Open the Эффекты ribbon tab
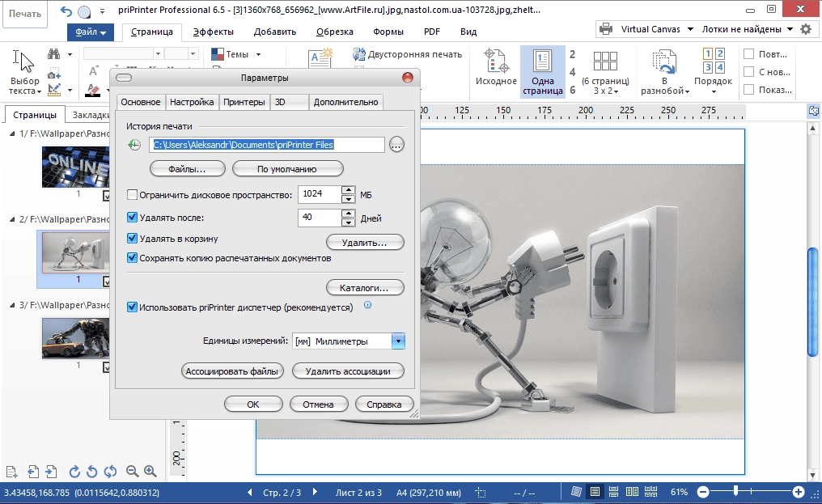This screenshot has height=504, width=822. click(x=214, y=32)
